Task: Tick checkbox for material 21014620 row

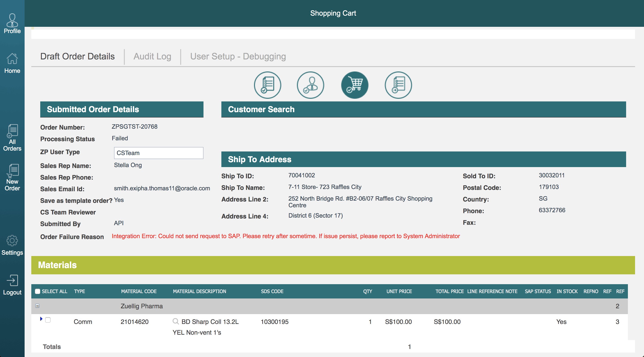Action: (48, 320)
